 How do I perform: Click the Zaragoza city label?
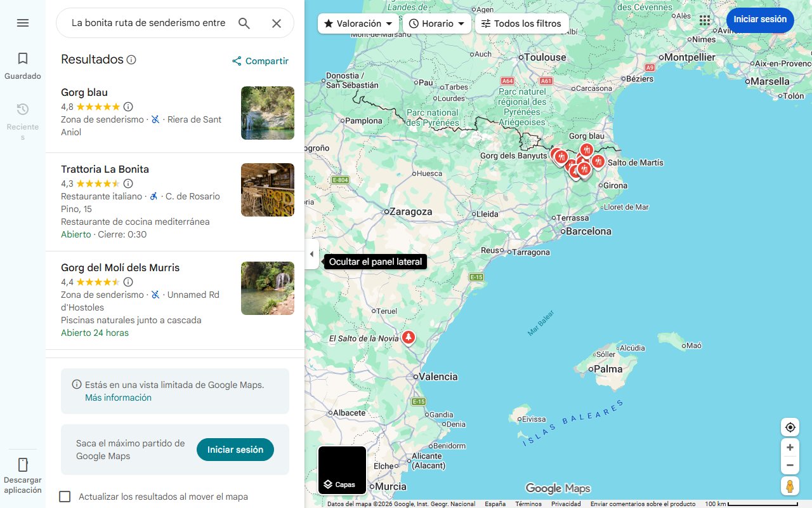point(410,211)
